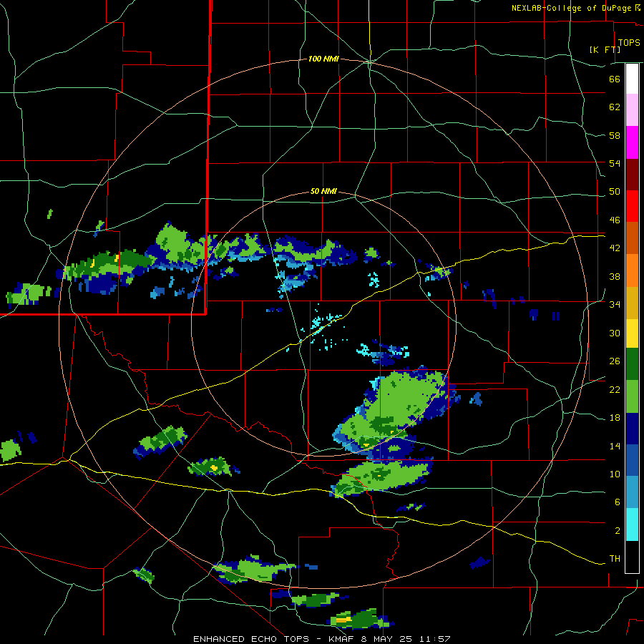Click the light pink legend swatch
Image resolution: width=644 pixels, height=644 pixels.
[632, 110]
